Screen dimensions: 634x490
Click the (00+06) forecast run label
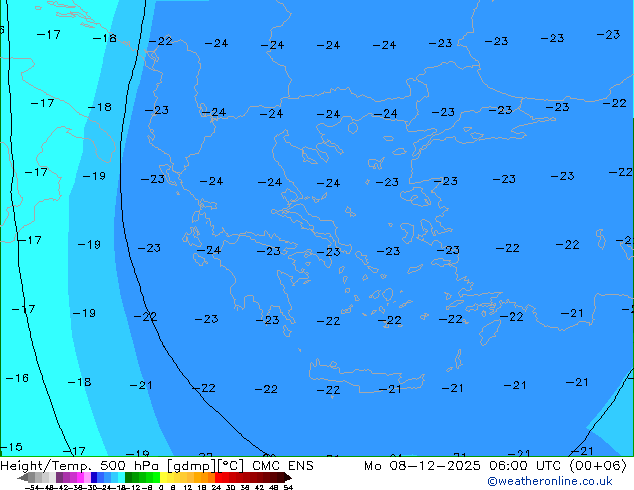coord(598,466)
